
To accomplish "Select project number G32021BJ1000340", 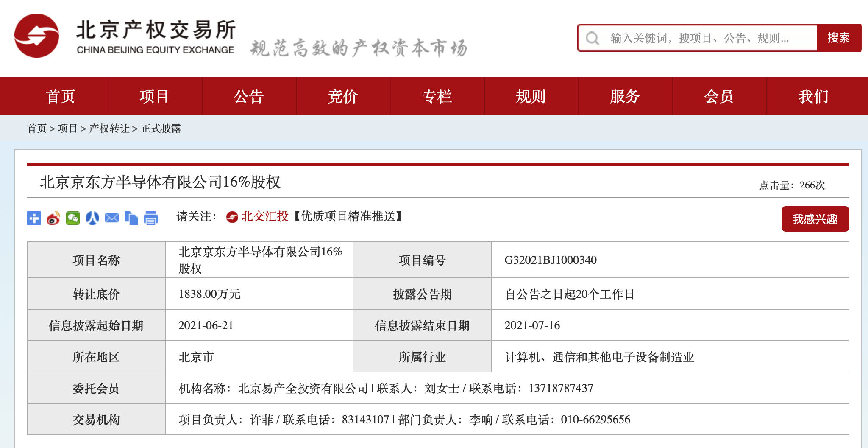I will (x=551, y=260).
